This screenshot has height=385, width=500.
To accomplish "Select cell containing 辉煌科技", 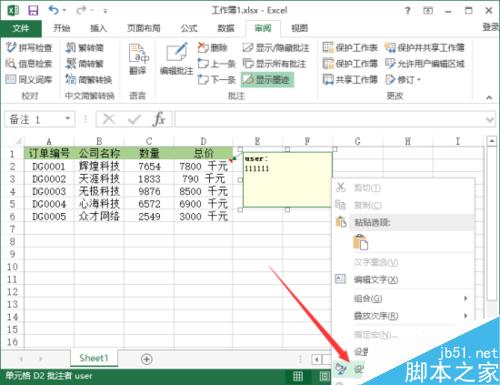I will [x=99, y=166].
